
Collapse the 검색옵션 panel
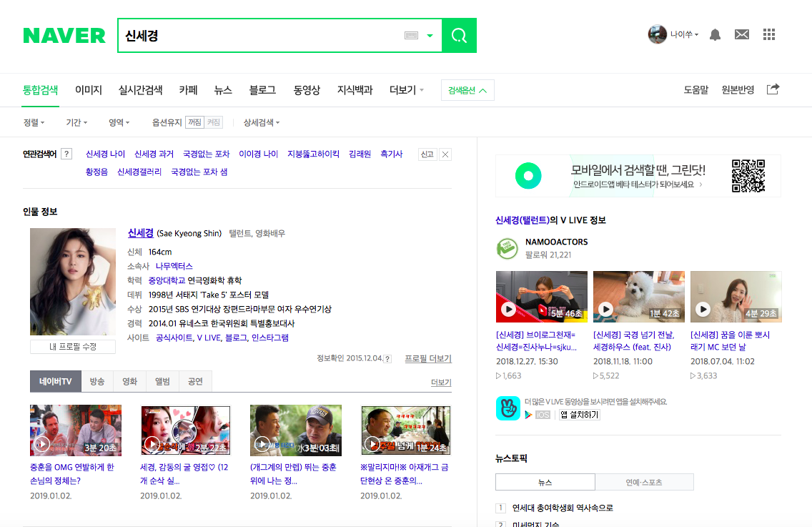(467, 90)
